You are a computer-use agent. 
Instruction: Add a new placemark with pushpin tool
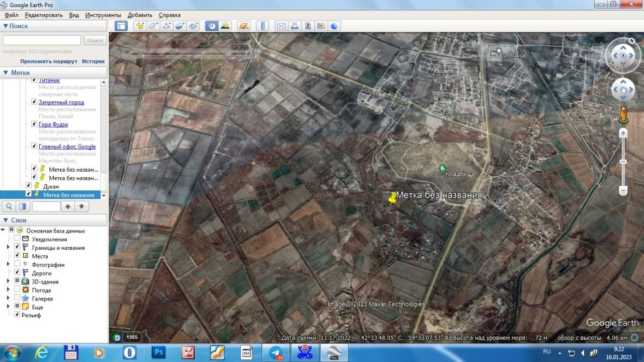pyautogui.click(x=140, y=26)
